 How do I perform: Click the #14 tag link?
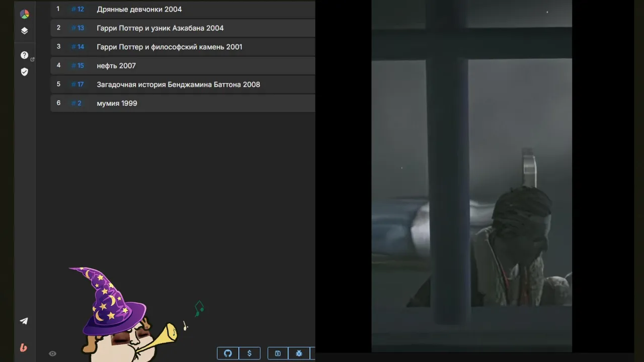(77, 47)
